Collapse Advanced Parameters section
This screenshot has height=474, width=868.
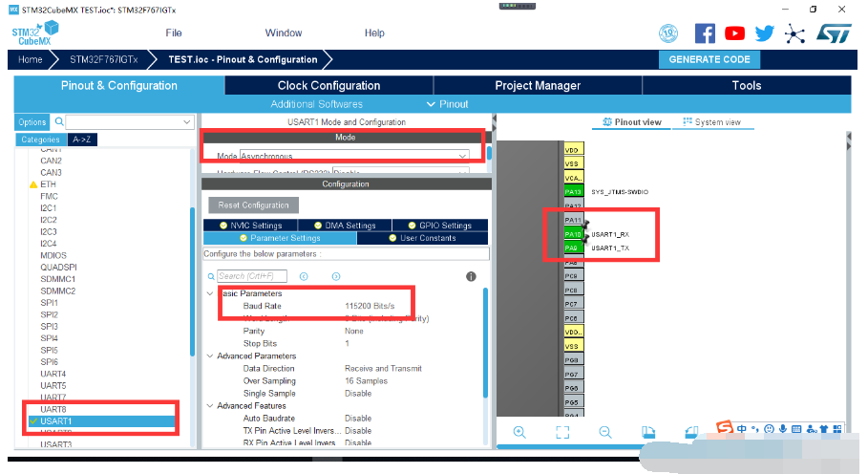pyautogui.click(x=210, y=356)
